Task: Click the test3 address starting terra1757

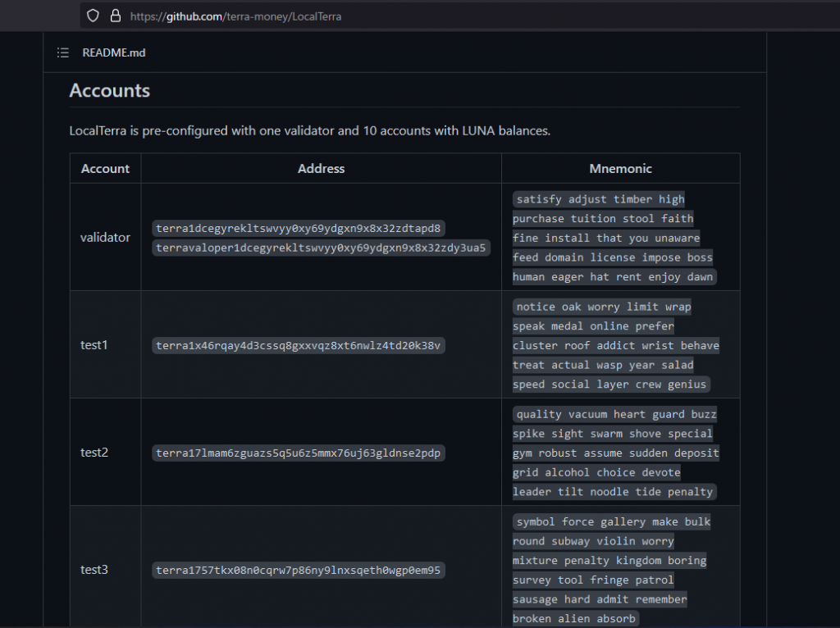Action: (299, 570)
